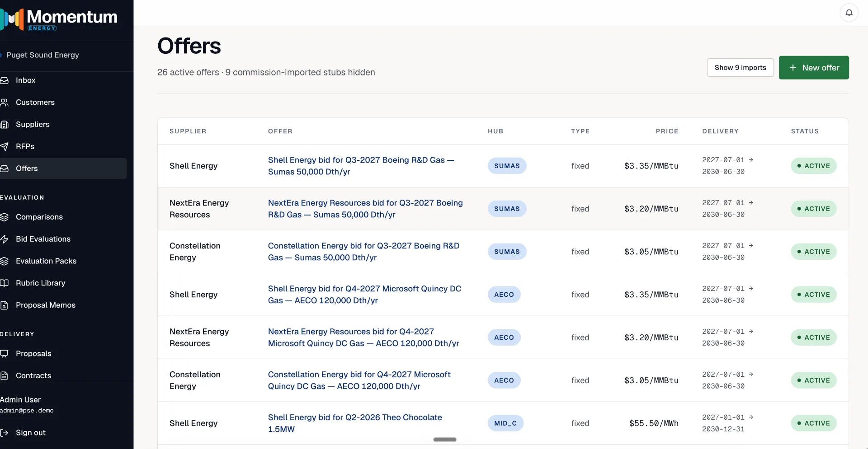Viewport: 868px width, 449px height.
Task: Click the MID_C hub badge
Action: [505, 423]
